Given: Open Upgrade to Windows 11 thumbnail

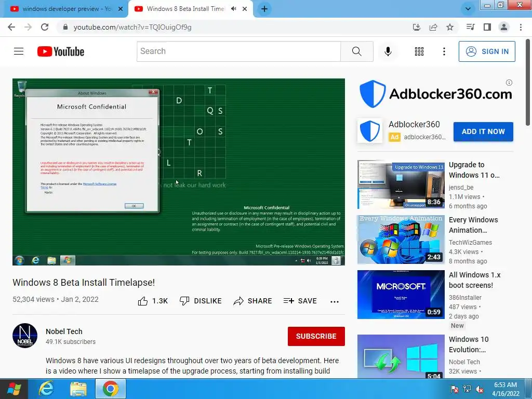Looking at the screenshot, I should (401, 184).
